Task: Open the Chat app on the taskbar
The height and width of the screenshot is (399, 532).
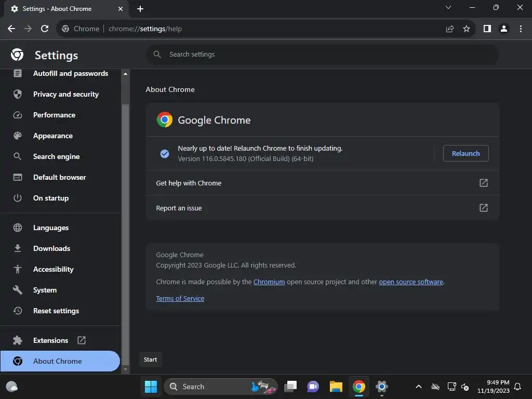Action: click(313, 387)
